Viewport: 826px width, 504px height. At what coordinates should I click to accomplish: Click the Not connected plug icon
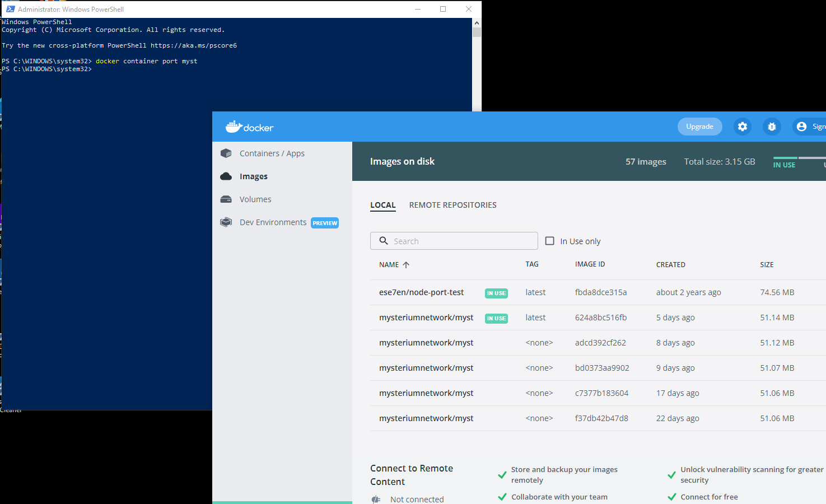tap(376, 500)
